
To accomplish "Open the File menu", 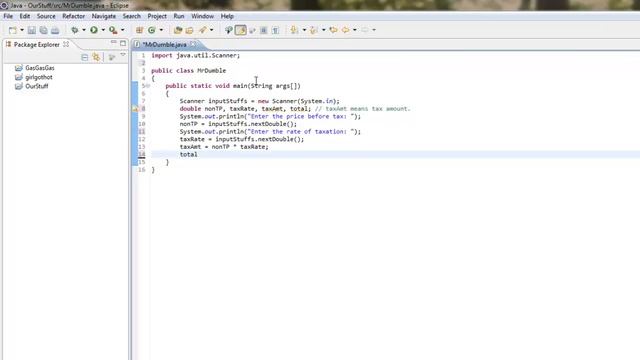I will (x=8, y=16).
